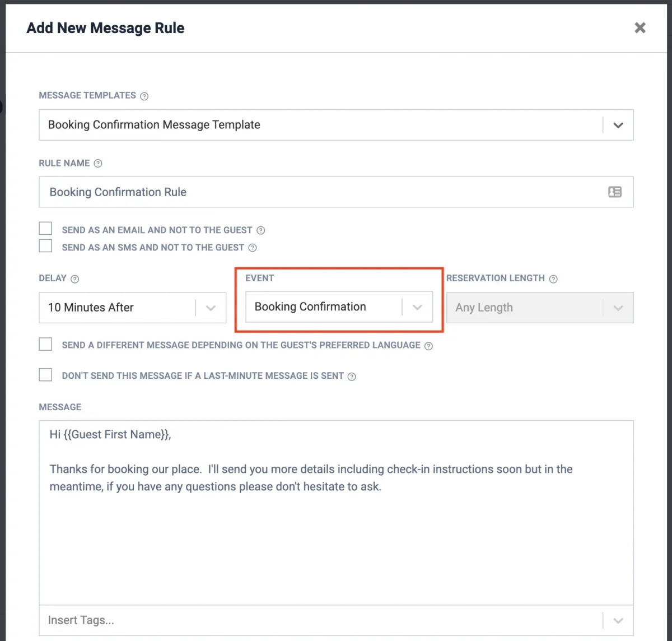The width and height of the screenshot is (672, 641).
Task: Close the Add New Message Rule dialog
Action: click(640, 28)
